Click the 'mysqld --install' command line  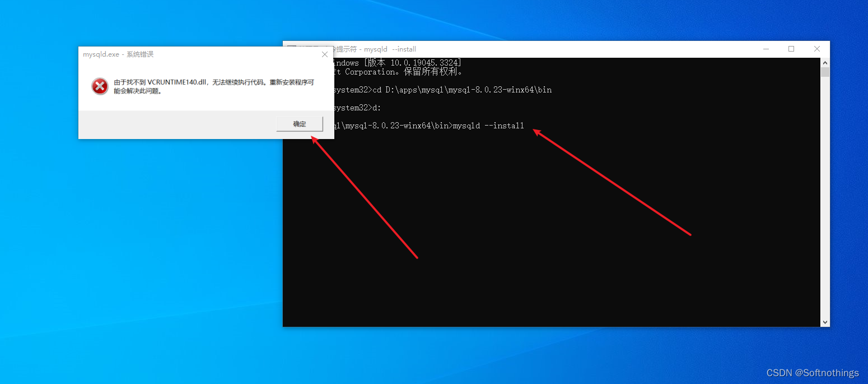coord(429,126)
